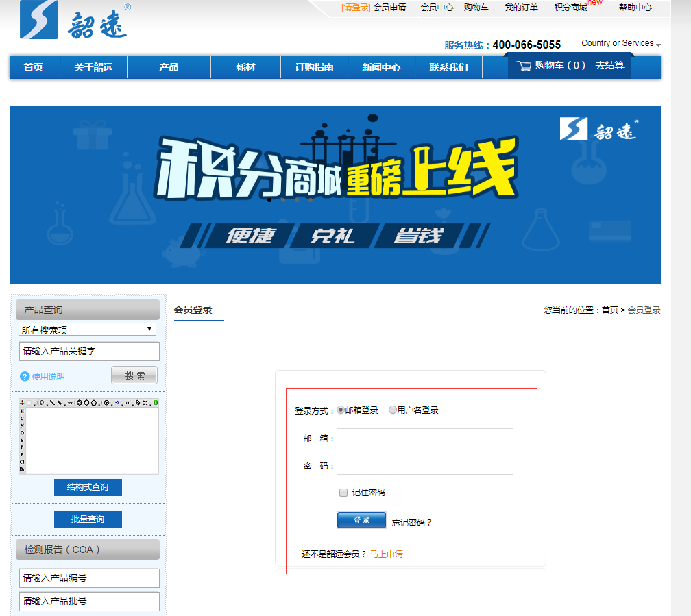
Task: Click the blue question mark help icon
Action: click(x=25, y=377)
